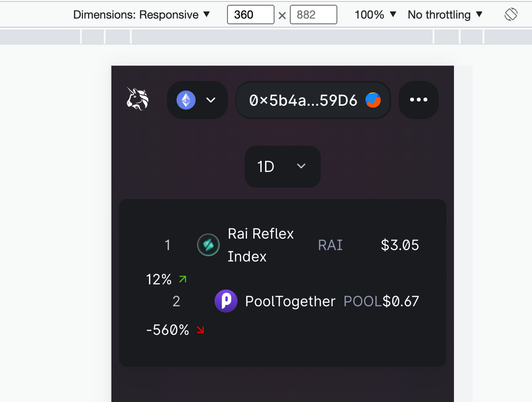Click the RAI ticker symbol
Viewport: 532px width, 402px height.
[330, 245]
